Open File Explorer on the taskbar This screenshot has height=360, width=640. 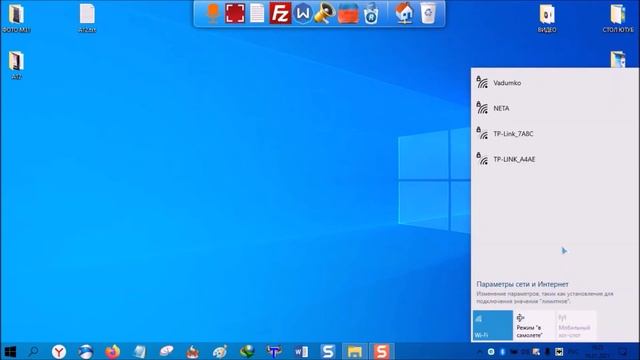(x=355, y=351)
